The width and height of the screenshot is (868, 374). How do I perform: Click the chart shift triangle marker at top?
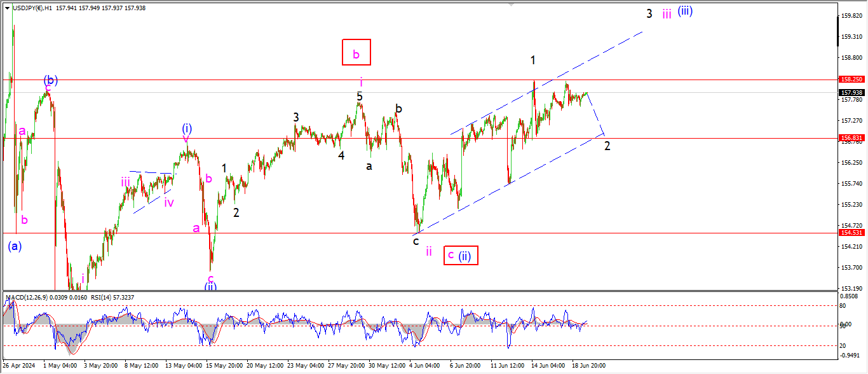tap(510, 4)
